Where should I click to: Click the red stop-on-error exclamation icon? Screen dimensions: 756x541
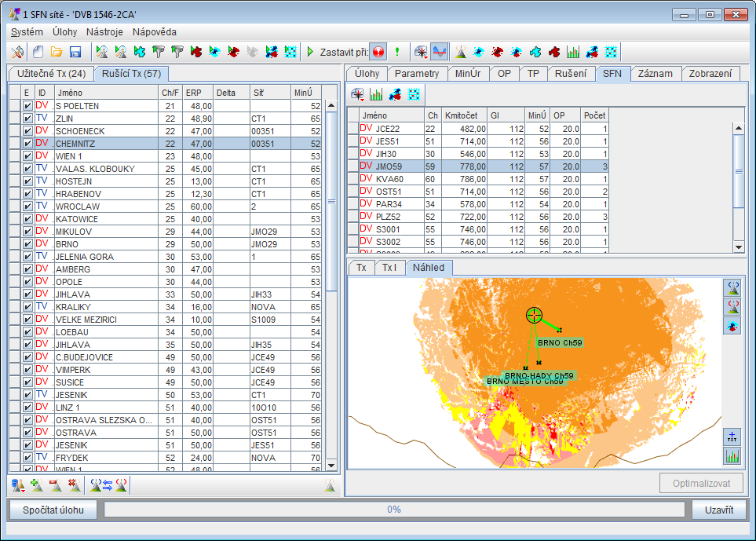[x=378, y=52]
